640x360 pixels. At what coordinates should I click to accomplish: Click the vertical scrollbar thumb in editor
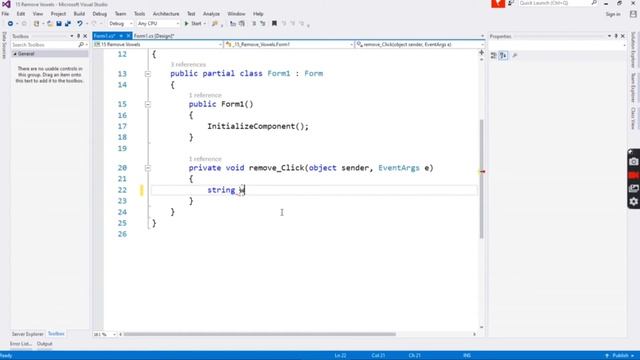click(x=482, y=179)
